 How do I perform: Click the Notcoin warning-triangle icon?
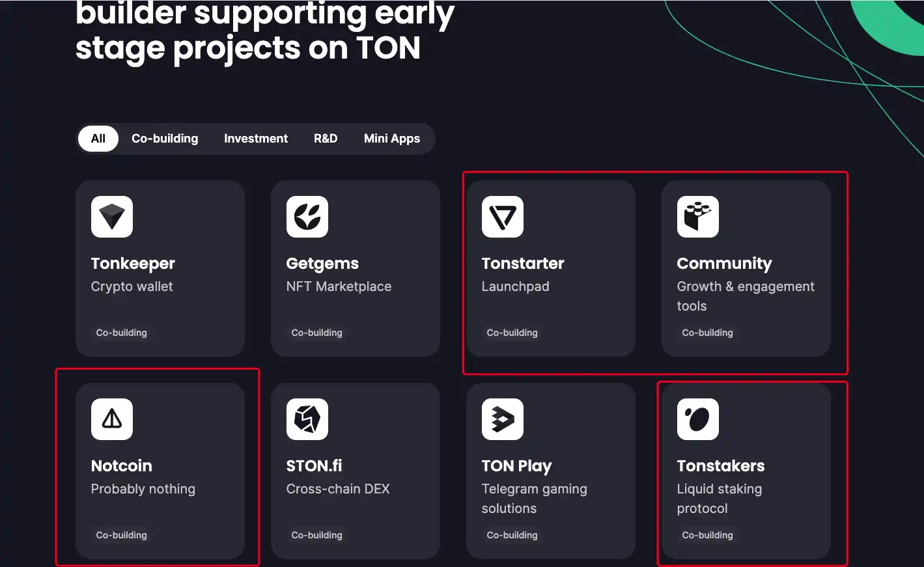tap(112, 419)
